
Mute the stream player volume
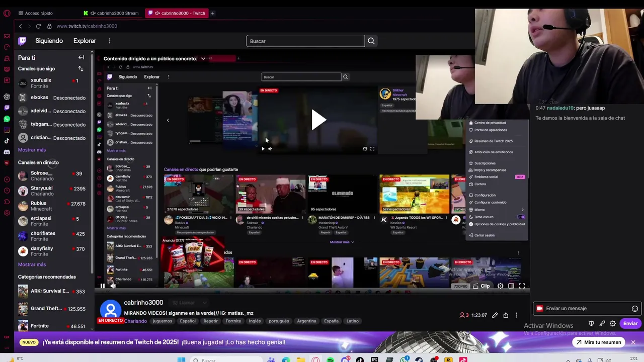(113, 286)
